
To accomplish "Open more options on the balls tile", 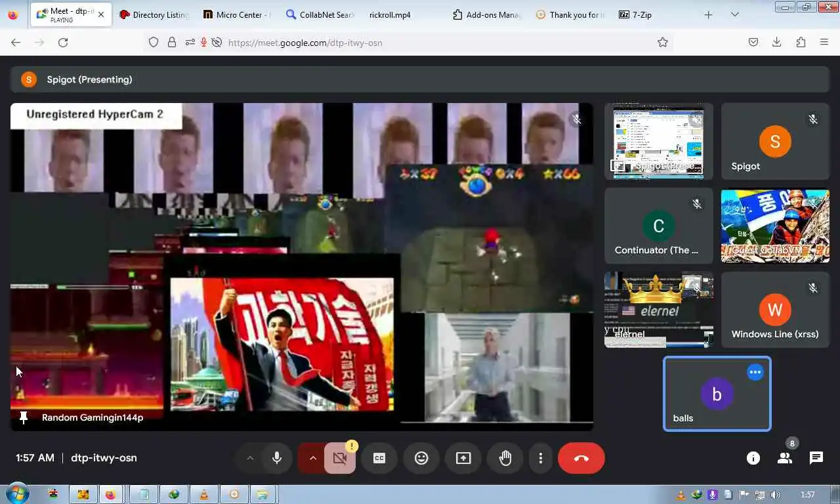I will click(x=755, y=372).
